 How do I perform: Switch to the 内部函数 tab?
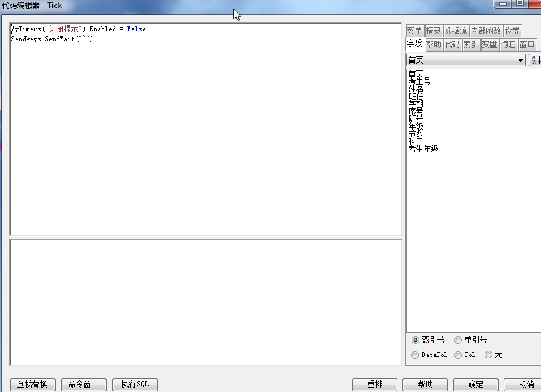point(485,31)
